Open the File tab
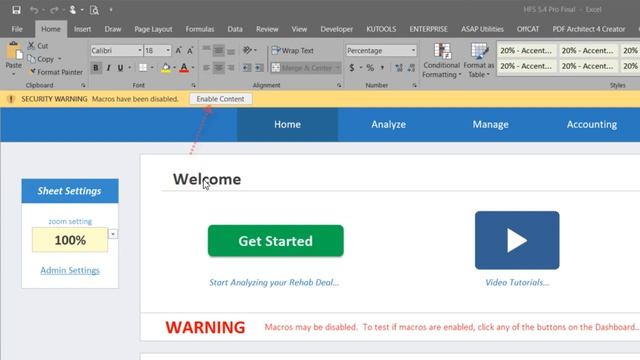The width and height of the screenshot is (640, 360). (x=17, y=29)
